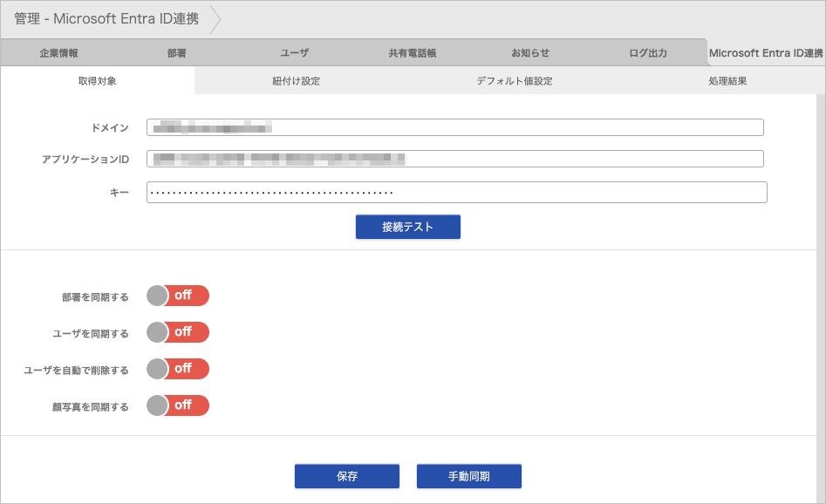Click the 保存 button
Viewport: 826px width, 504px height.
pyautogui.click(x=347, y=476)
